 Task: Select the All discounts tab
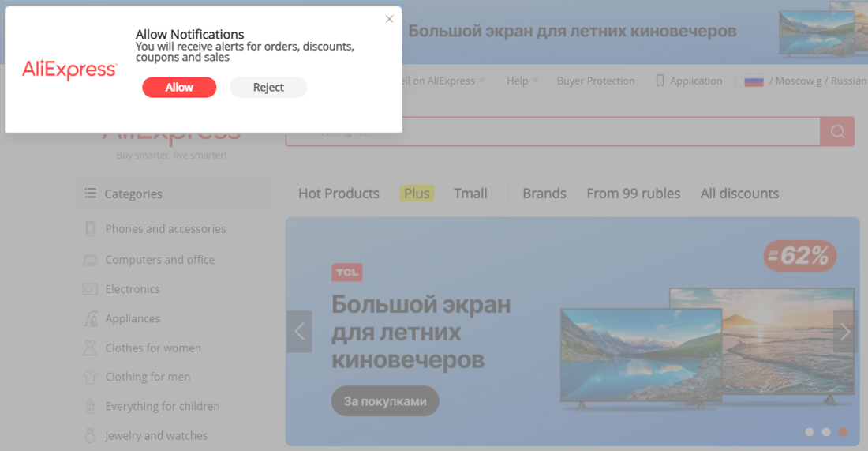pos(739,194)
